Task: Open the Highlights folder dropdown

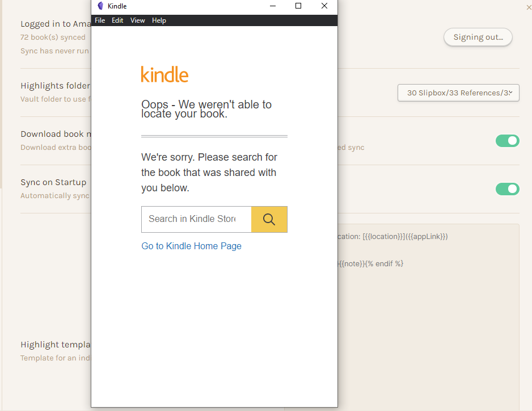Action: point(458,93)
